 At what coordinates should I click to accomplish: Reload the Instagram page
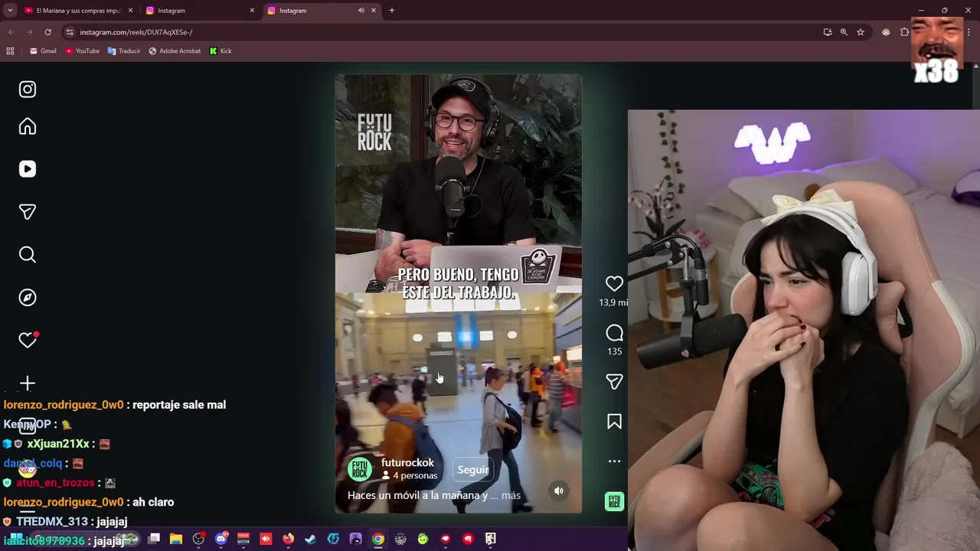click(x=47, y=32)
